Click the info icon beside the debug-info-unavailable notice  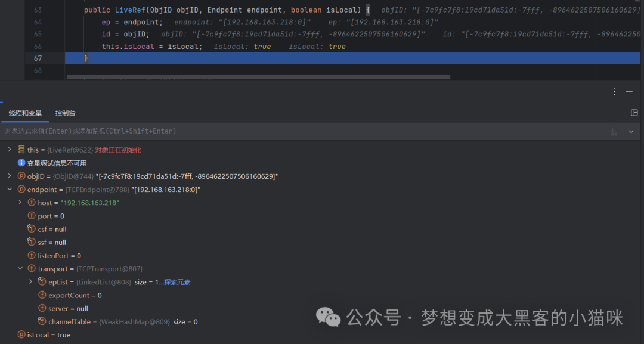point(21,163)
